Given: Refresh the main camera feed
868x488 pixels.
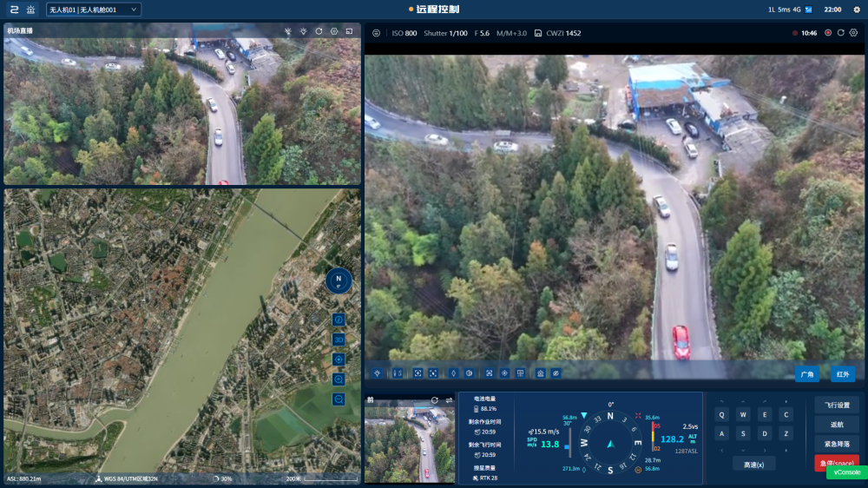Looking at the screenshot, I should (x=841, y=33).
